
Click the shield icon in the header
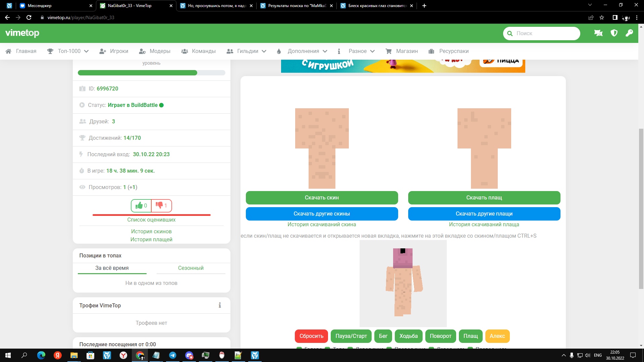pos(614,33)
